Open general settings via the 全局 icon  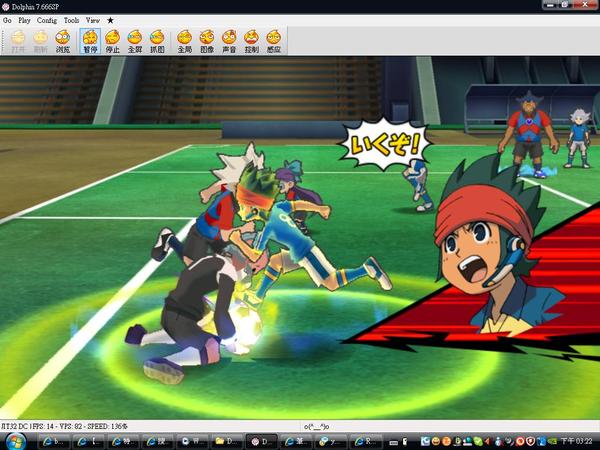click(x=184, y=41)
